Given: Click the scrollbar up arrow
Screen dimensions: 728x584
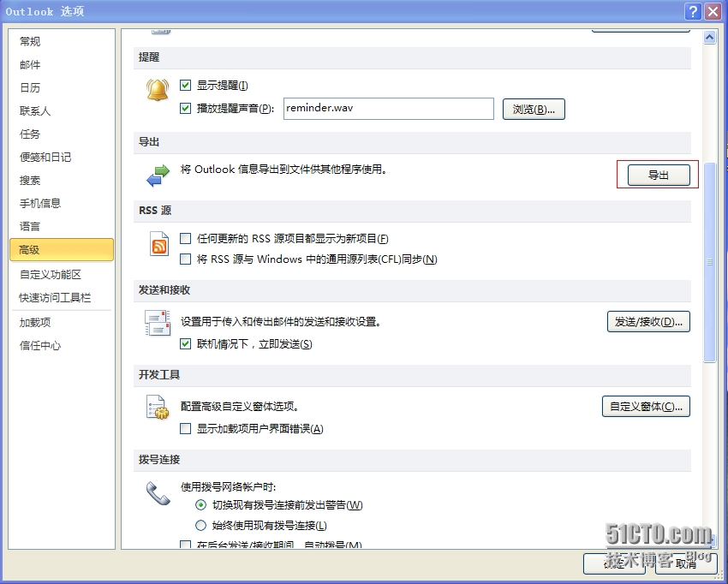Looking at the screenshot, I should click(709, 37).
